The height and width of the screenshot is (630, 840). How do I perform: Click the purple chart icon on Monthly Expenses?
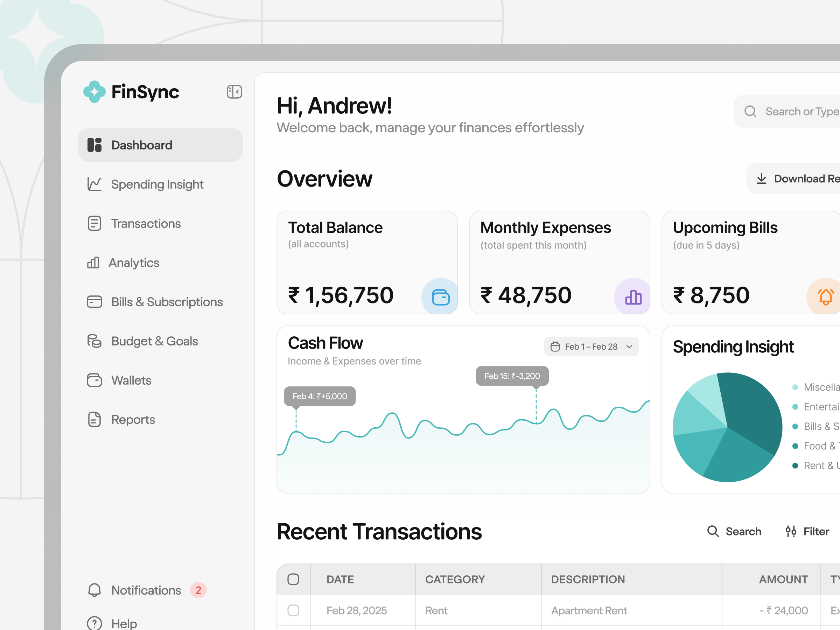tap(633, 297)
